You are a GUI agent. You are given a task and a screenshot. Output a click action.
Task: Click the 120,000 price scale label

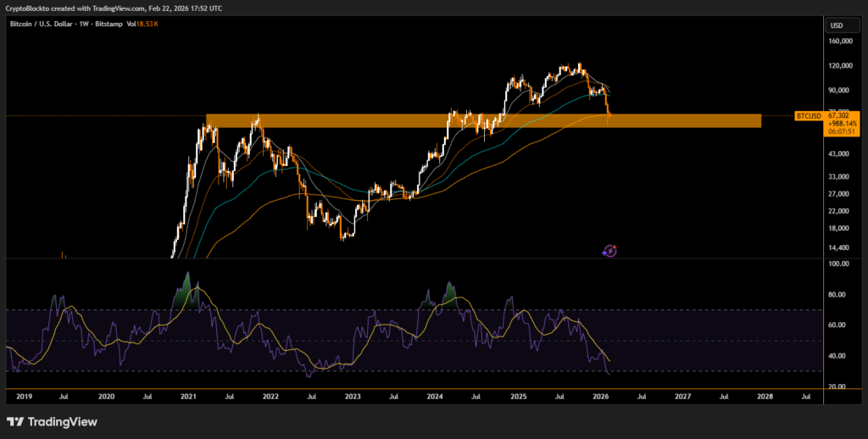coord(841,65)
